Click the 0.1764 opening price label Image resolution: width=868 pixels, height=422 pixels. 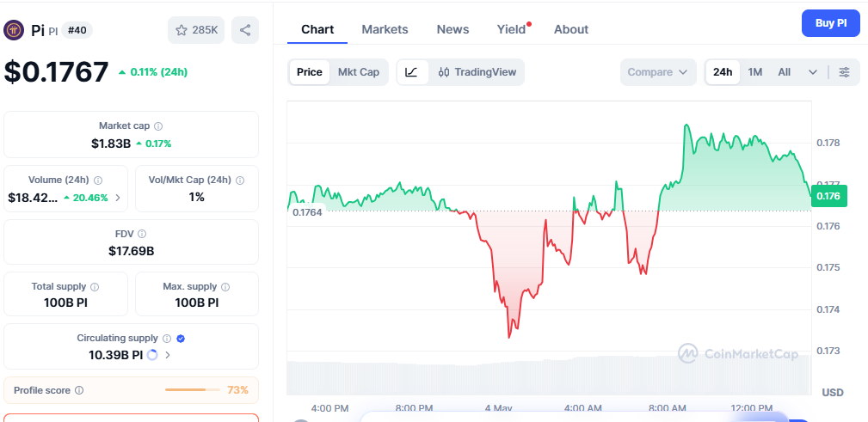pos(307,211)
